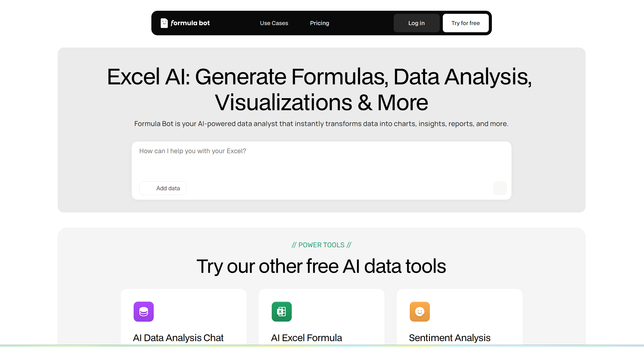This screenshot has height=347, width=644.
Task: Open the Sentiment Analysis tool card
Action: (x=459, y=317)
